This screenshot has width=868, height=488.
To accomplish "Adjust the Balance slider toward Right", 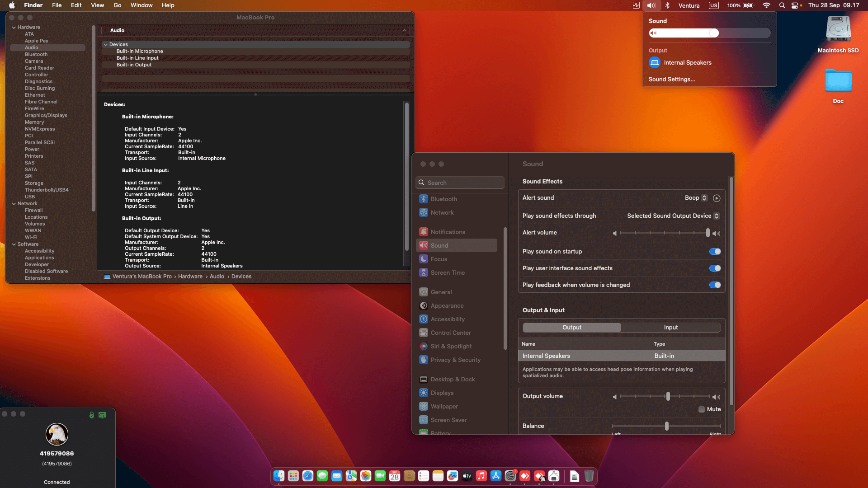I will pos(701,426).
